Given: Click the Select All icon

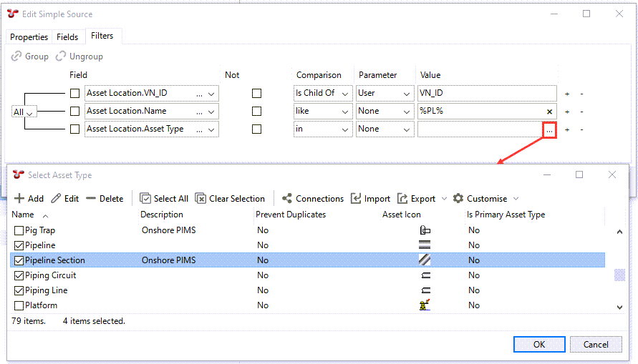Looking at the screenshot, I should click(145, 199).
